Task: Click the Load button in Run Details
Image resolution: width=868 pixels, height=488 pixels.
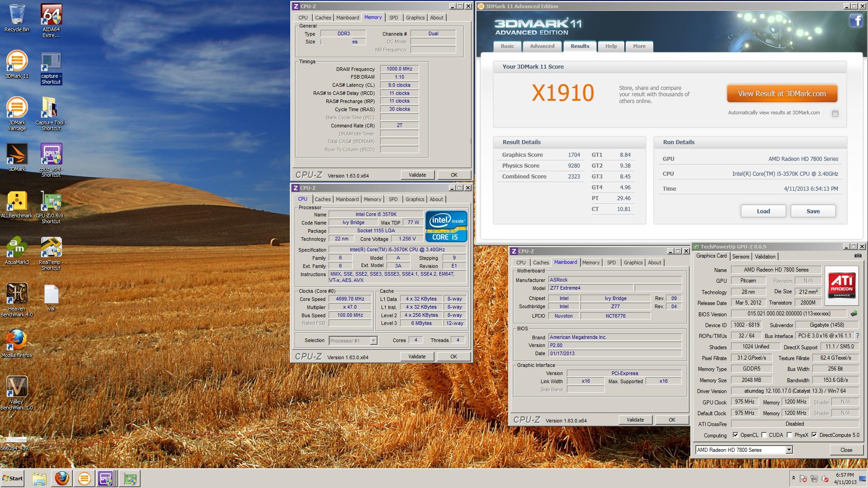Action: coord(763,211)
